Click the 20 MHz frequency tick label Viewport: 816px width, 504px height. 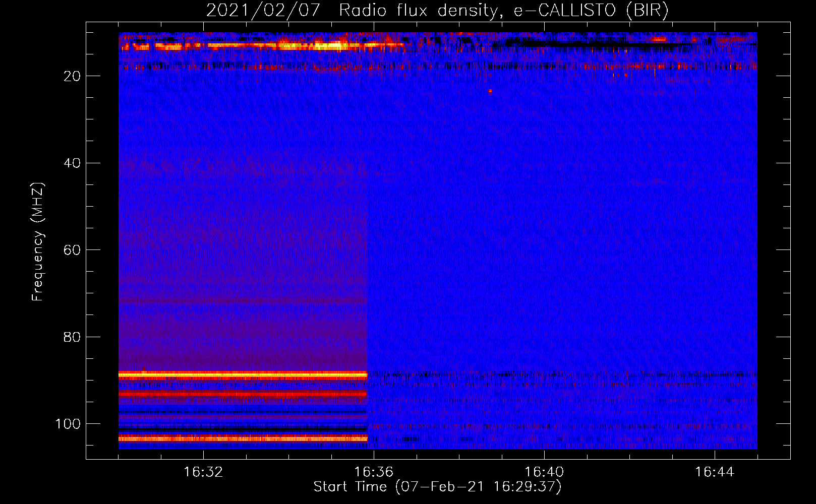pyautogui.click(x=73, y=76)
